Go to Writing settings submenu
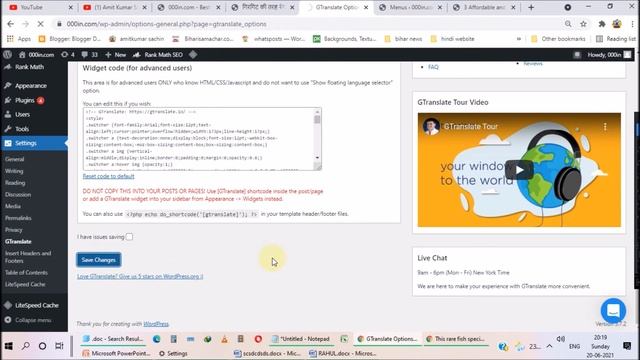Screen dimensions: 640x360 [14, 171]
